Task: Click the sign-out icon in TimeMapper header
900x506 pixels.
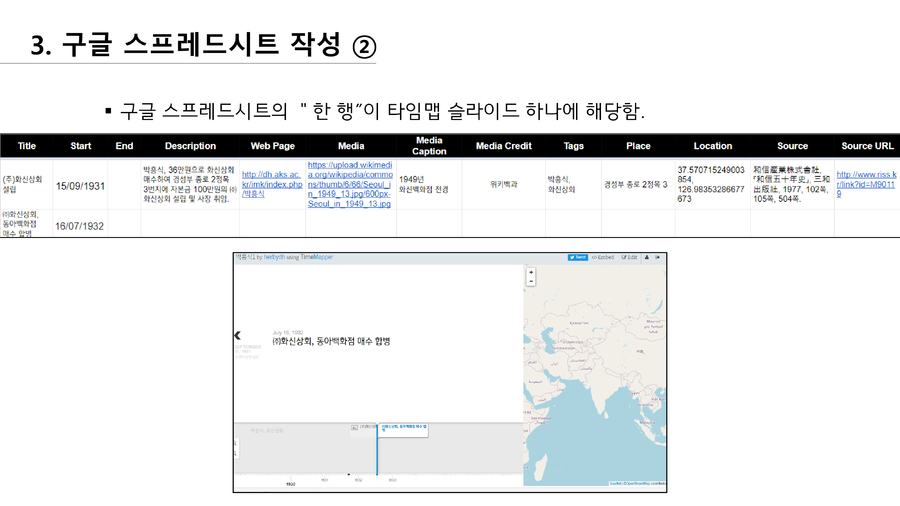Action: 658,257
